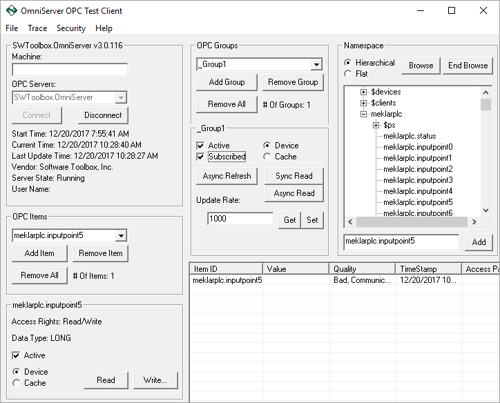500x403 pixels.
Task: Click the Browse button
Action: tap(421, 66)
